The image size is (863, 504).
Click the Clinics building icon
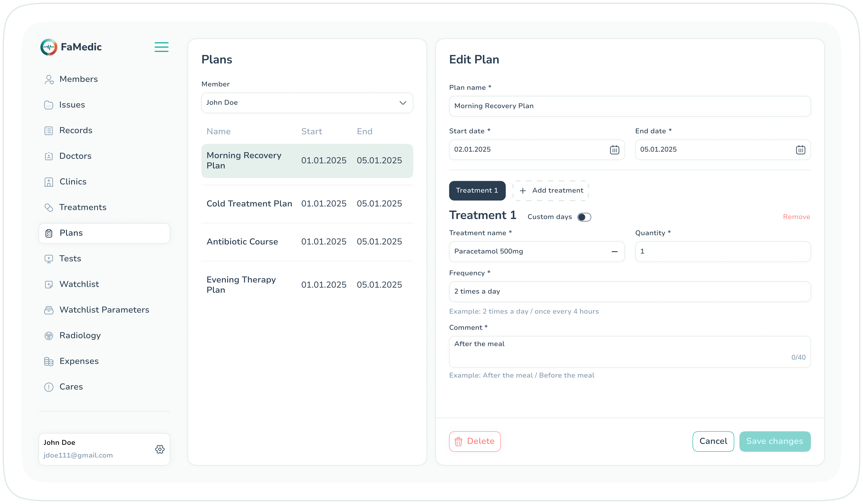pos(49,182)
